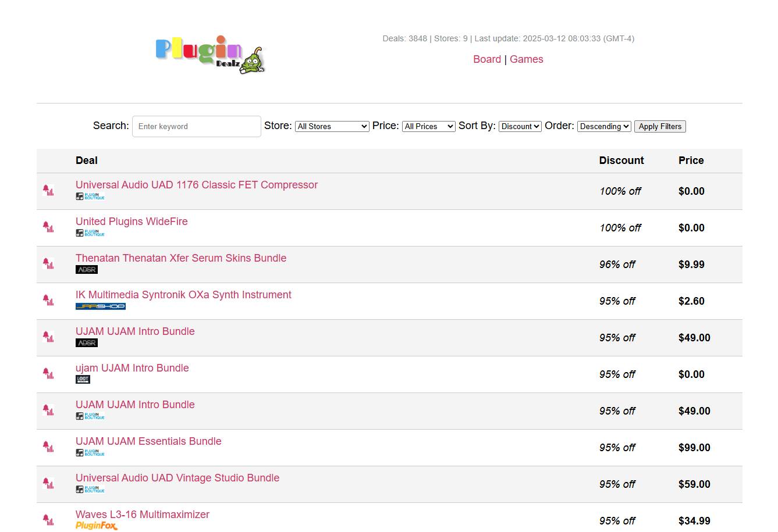Click alert bell icon for ujam UJAM Intro Bundle at $0.00
The height and width of the screenshot is (532, 778).
click(48, 373)
